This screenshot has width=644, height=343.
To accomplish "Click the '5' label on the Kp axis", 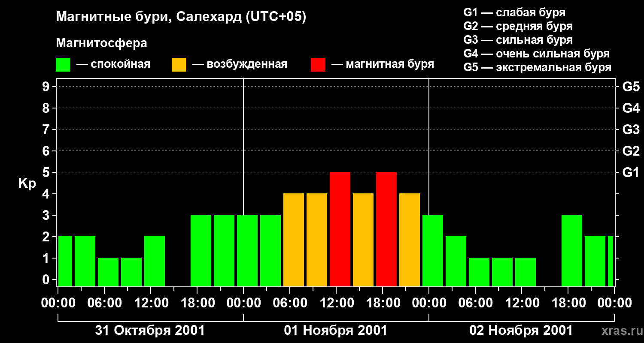I will (47, 172).
